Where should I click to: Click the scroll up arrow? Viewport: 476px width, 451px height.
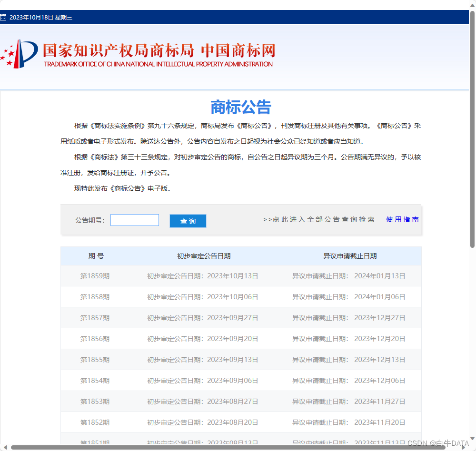click(x=472, y=5)
